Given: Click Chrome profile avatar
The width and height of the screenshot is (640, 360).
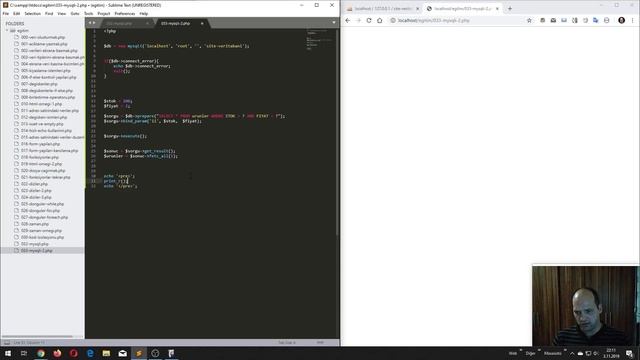Looking at the screenshot, I should click(622, 20).
